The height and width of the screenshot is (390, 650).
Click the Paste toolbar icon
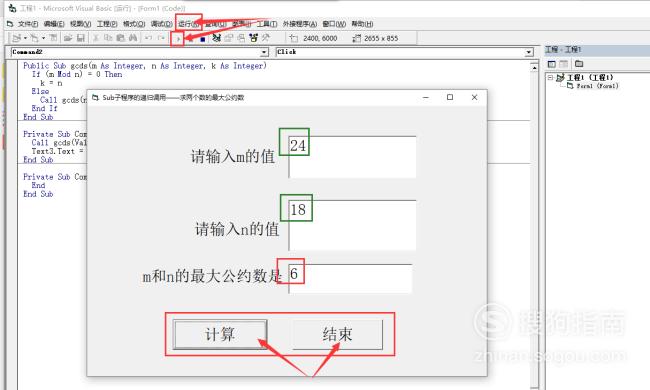(x=121, y=38)
